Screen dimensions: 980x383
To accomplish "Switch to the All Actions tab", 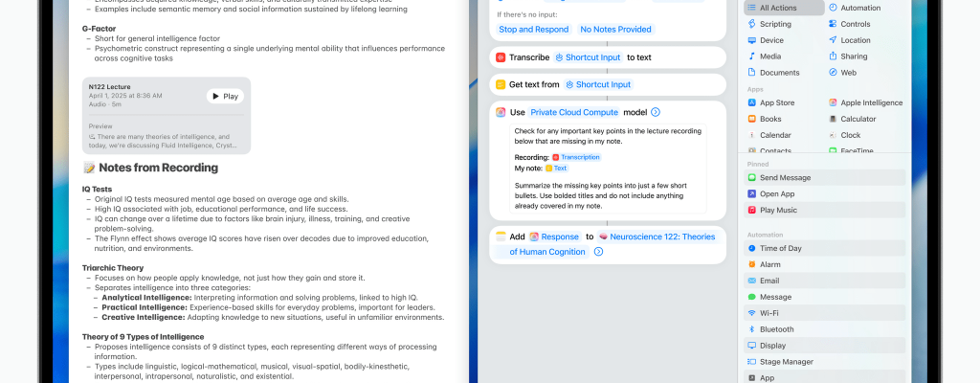I will pos(783,8).
